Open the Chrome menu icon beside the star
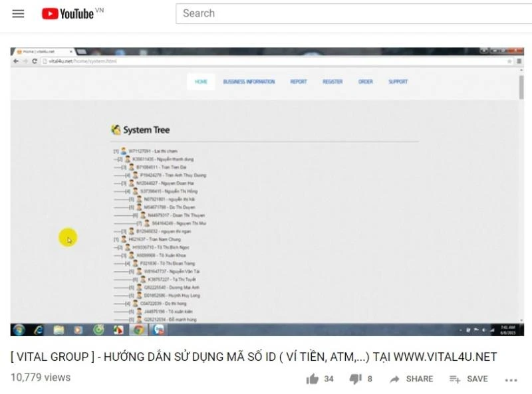 pyautogui.click(x=519, y=61)
